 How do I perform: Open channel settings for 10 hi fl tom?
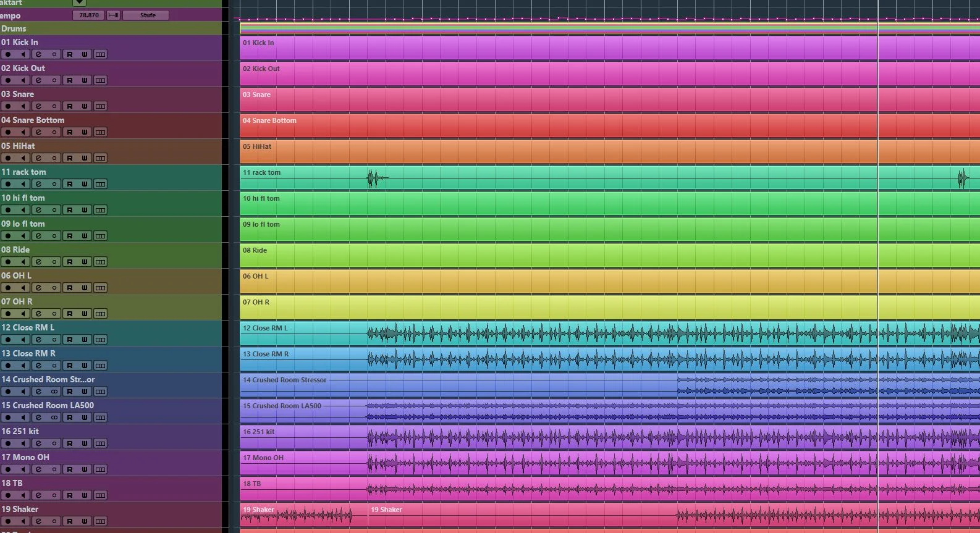point(39,210)
